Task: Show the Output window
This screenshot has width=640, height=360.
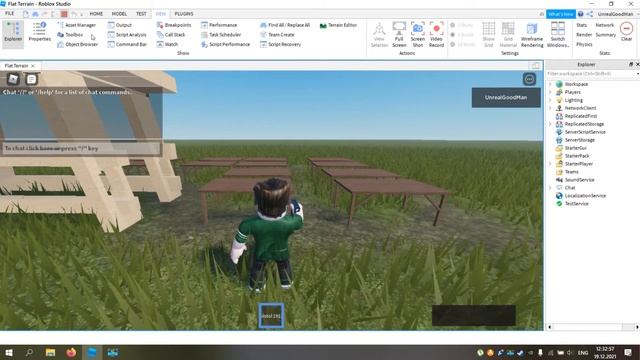Action: point(120,25)
